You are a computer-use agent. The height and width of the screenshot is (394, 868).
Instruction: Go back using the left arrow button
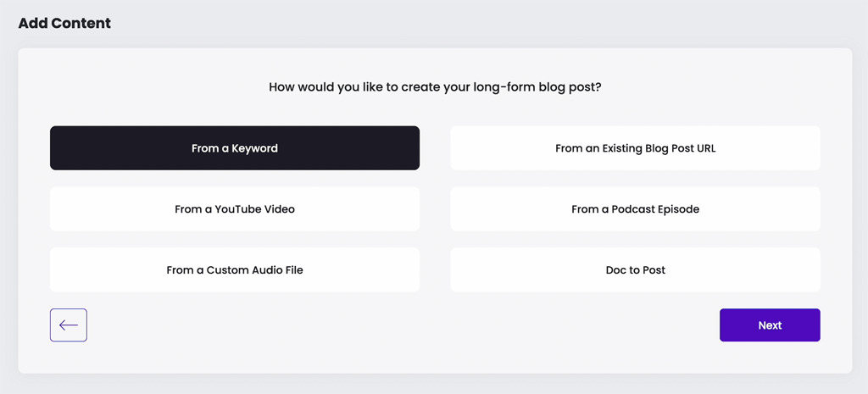(69, 325)
